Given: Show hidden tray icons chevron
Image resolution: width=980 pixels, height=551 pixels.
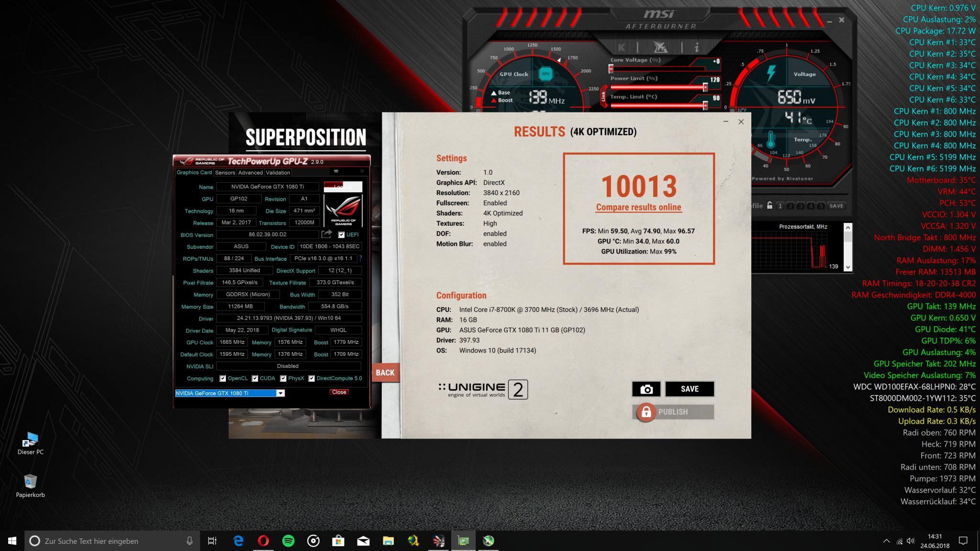Looking at the screenshot, I should click(886, 541).
